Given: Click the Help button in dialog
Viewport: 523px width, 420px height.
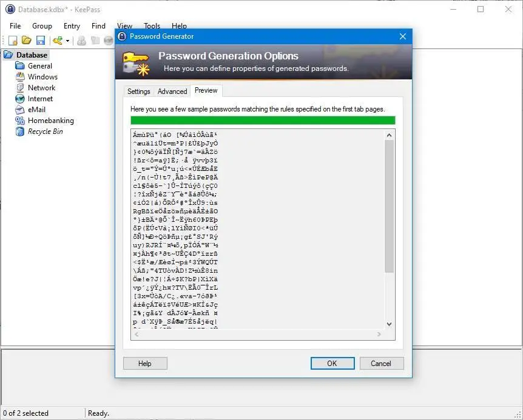Looking at the screenshot, I should 145,364.
